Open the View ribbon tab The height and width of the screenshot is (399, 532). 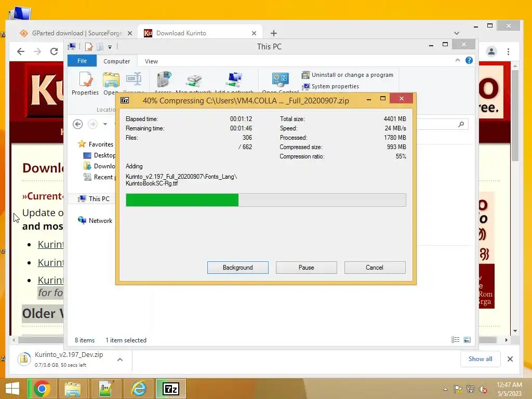151,61
